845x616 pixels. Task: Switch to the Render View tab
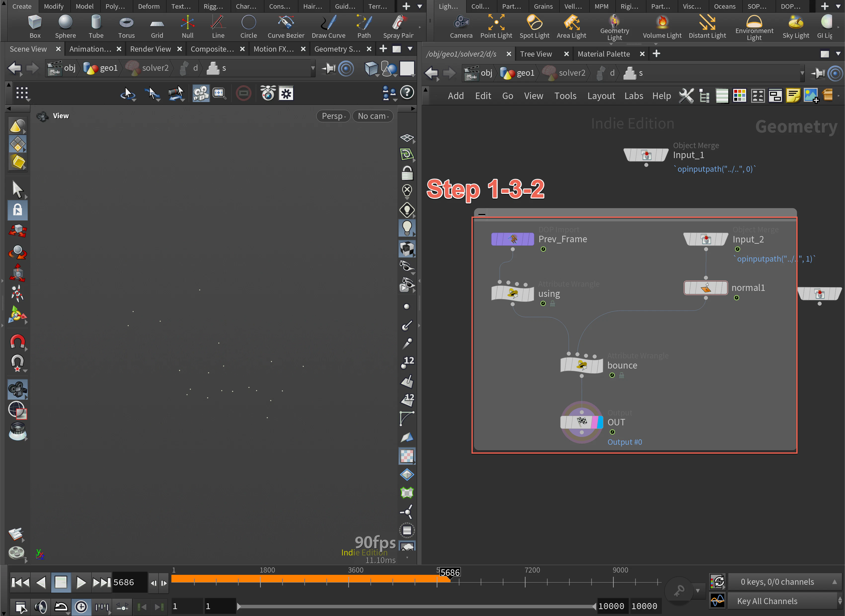tap(150, 49)
